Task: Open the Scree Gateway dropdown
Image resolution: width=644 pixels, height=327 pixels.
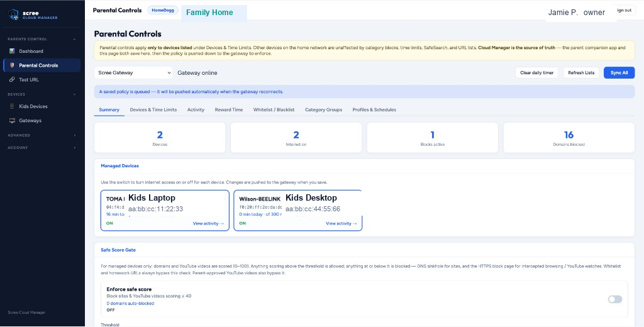Action: [133, 73]
